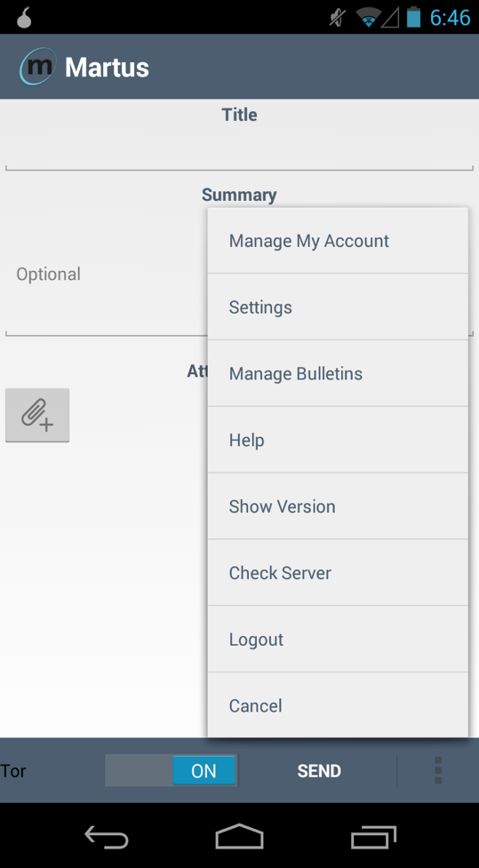Focus the Title input field
This screenshot has width=479, height=868.
[x=239, y=149]
